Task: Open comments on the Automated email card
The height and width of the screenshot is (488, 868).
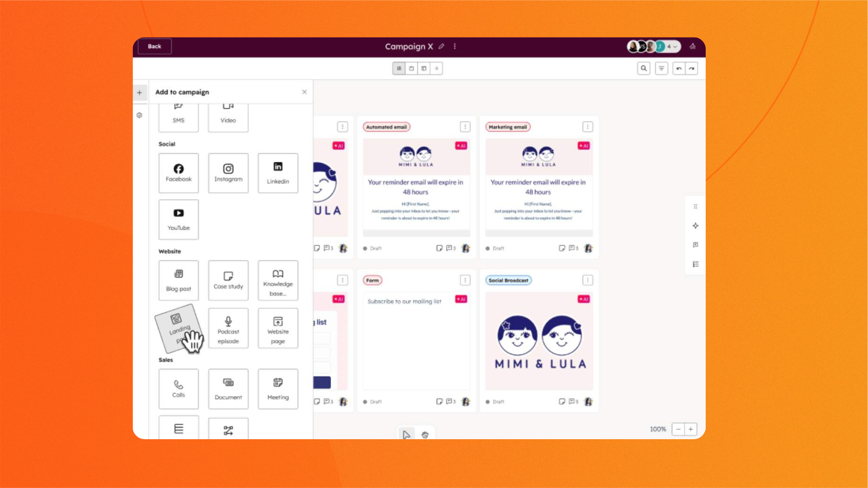Action: 451,248
